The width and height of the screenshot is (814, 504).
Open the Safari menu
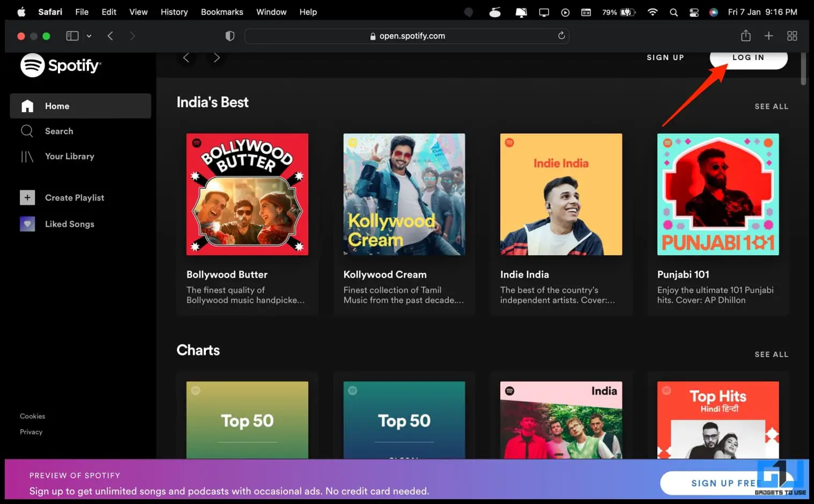[50, 12]
